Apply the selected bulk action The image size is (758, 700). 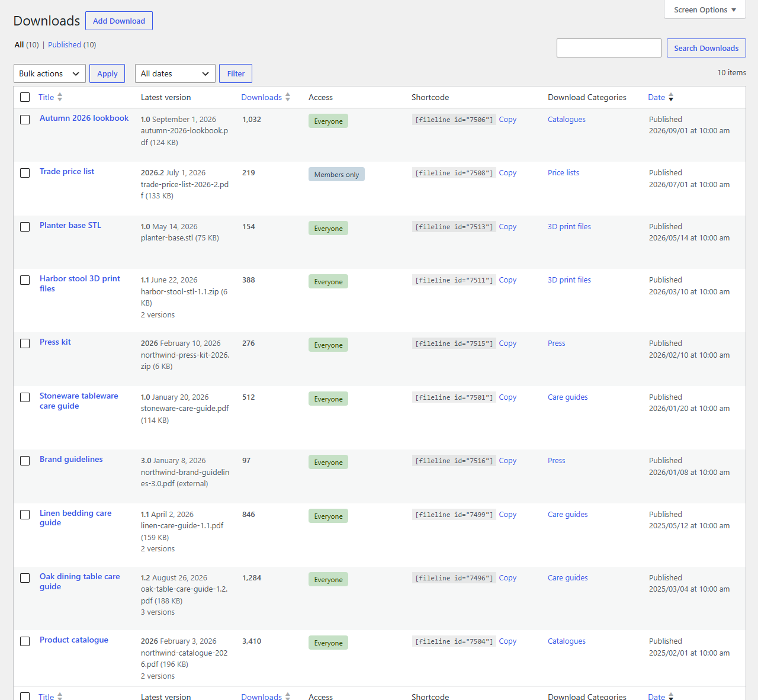point(107,73)
